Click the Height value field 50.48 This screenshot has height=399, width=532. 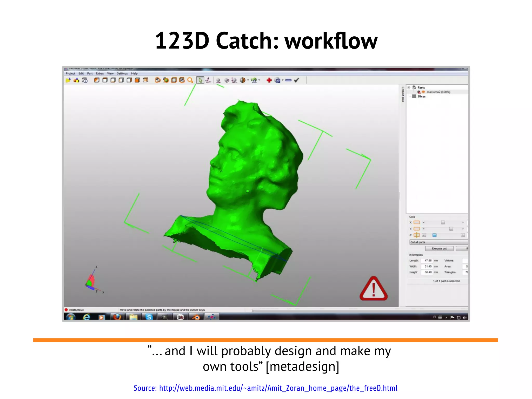click(427, 272)
